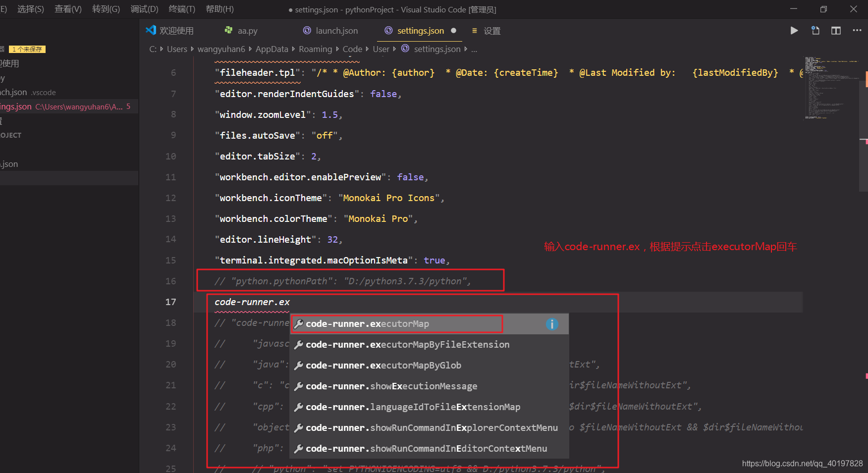The height and width of the screenshot is (473, 868).
Task: Click the trailing ellipsis breadcrumb
Action: (474, 50)
